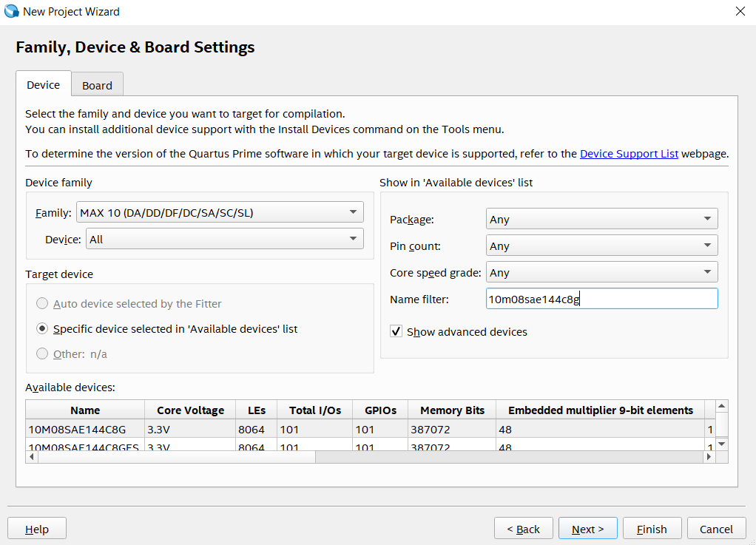
Task: Select the Device tab
Action: (44, 84)
